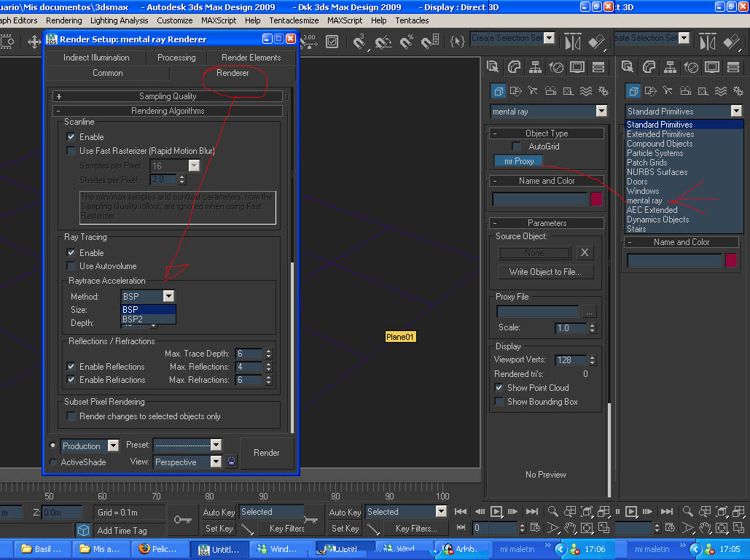Open Motion tab icon in mr Proxy panel
This screenshot has width=750, height=560.
pos(556,67)
